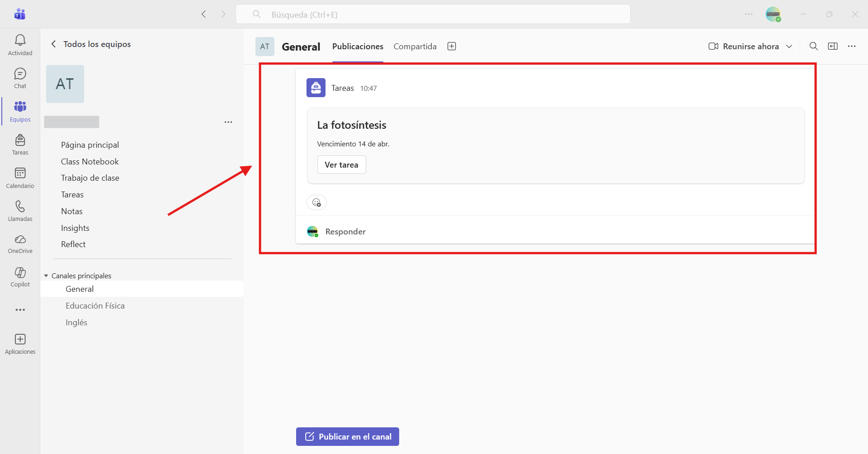The height and width of the screenshot is (454, 868).
Task: Show more apps ellipsis in left rail
Action: [20, 310]
